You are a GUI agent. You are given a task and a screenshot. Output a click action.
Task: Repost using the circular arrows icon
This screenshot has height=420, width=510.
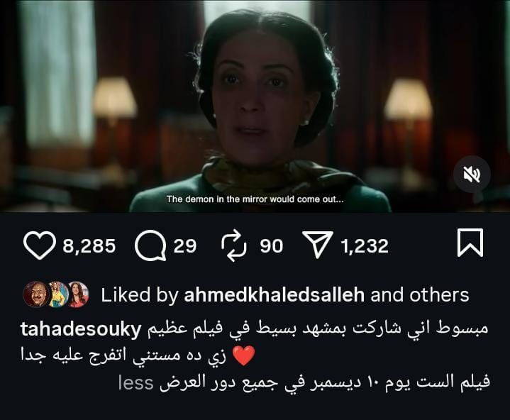click(x=233, y=245)
